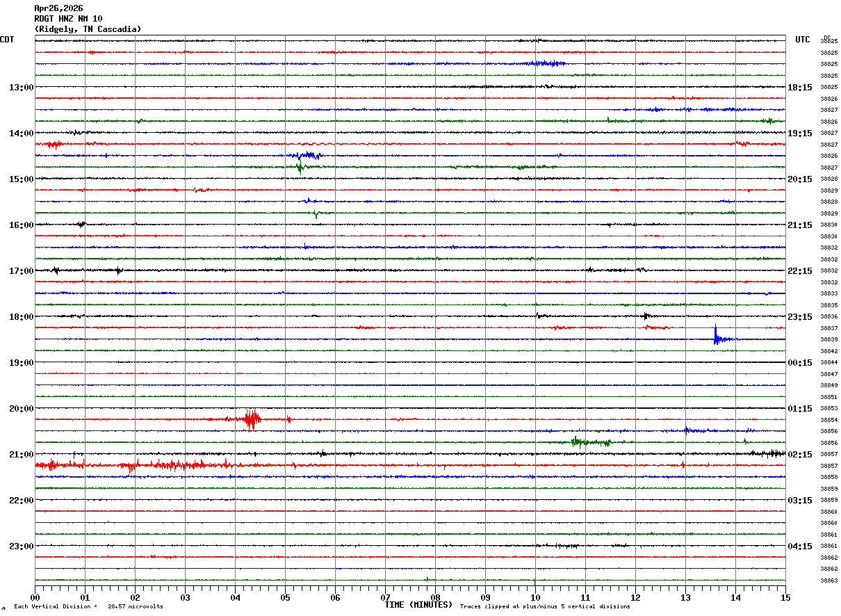This screenshot has width=841, height=616.
Task: Click the 15:00 CDT time label
Action: pyautogui.click(x=22, y=179)
